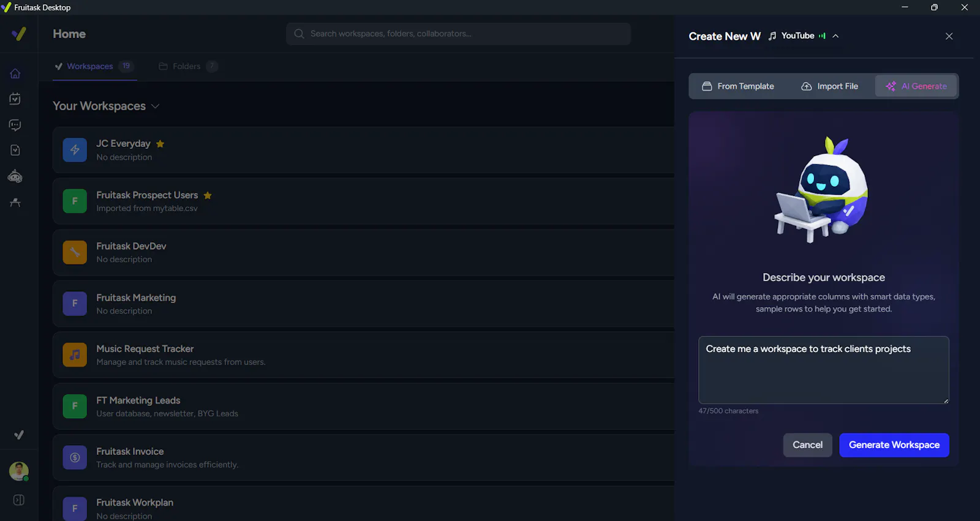Image resolution: width=980 pixels, height=521 pixels.
Task: Open the Fruitask DevDev workspace
Action: point(363,252)
